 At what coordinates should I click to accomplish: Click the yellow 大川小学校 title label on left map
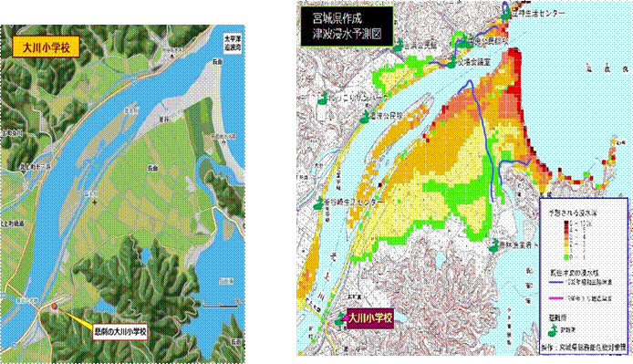coord(46,47)
